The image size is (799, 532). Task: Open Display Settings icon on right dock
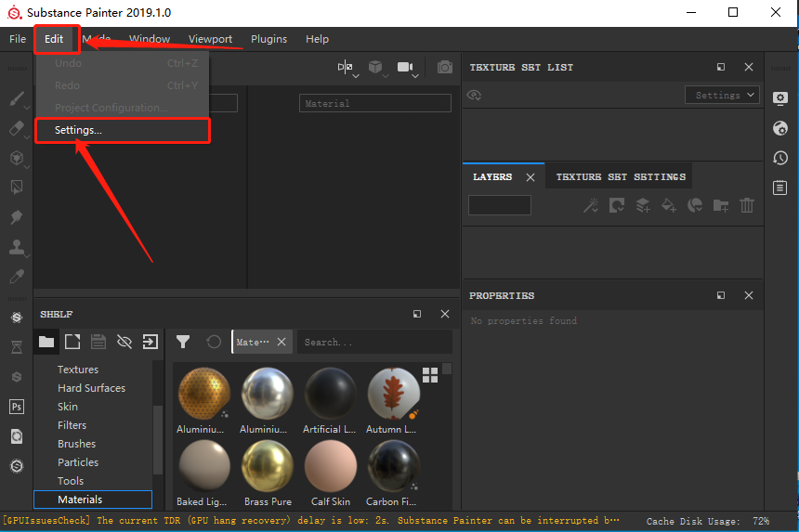click(780, 98)
